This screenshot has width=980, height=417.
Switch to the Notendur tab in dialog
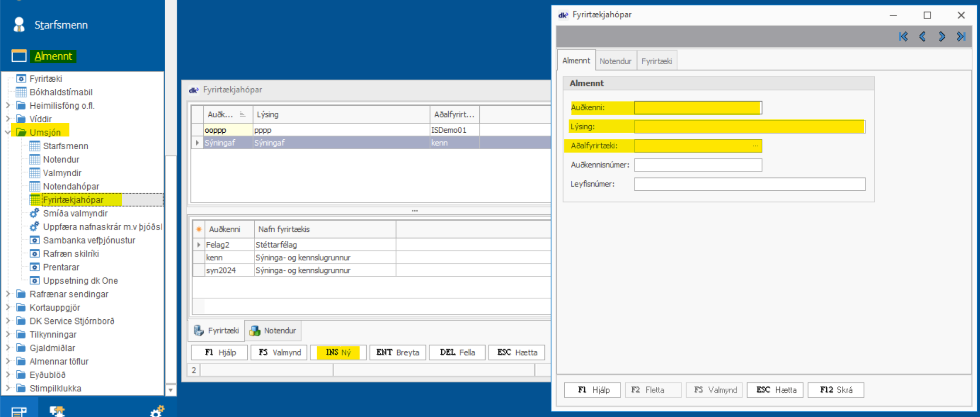click(x=615, y=61)
